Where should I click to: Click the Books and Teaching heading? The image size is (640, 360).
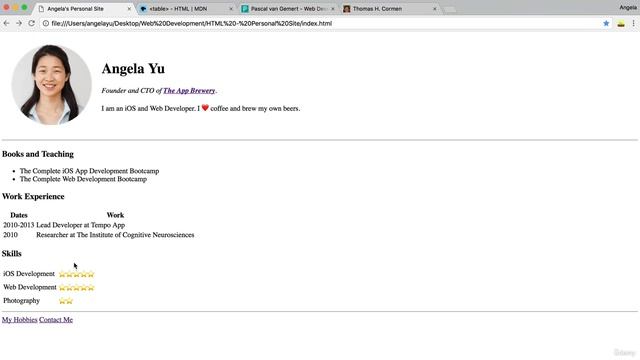[38, 154]
